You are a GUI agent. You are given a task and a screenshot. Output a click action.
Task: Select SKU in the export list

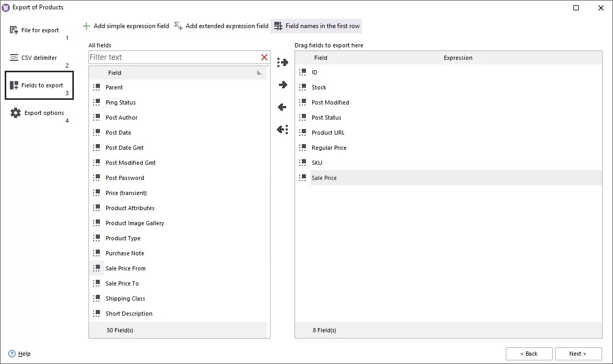(317, 162)
